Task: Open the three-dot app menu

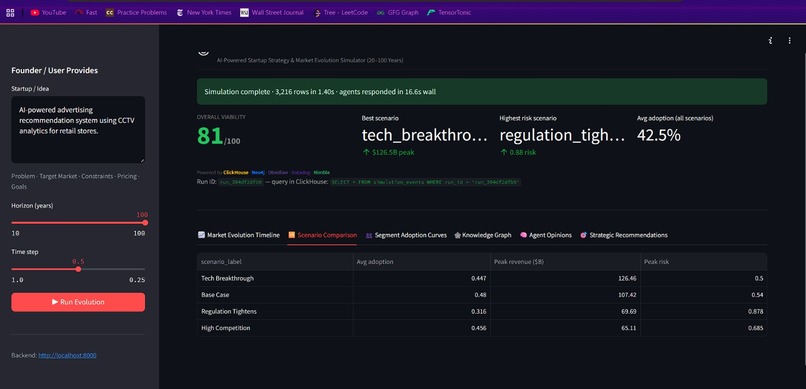Action: coord(790,40)
